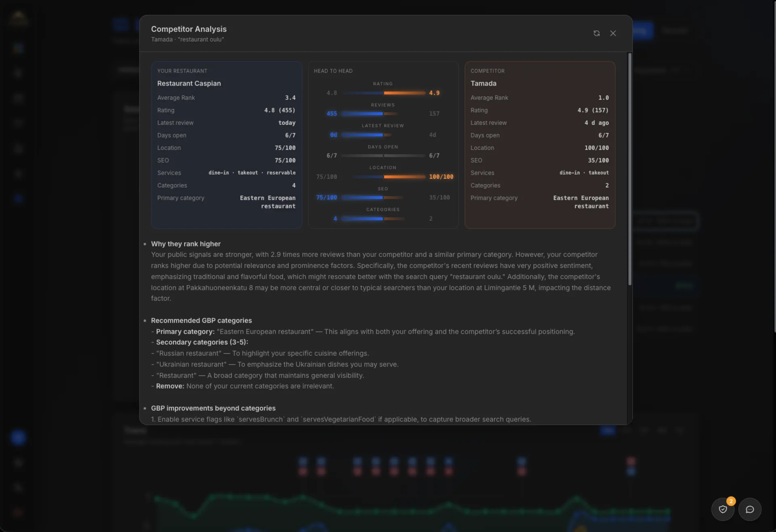Click the "Recommended GBP categories" heading
The height and width of the screenshot is (532, 776).
(201, 320)
